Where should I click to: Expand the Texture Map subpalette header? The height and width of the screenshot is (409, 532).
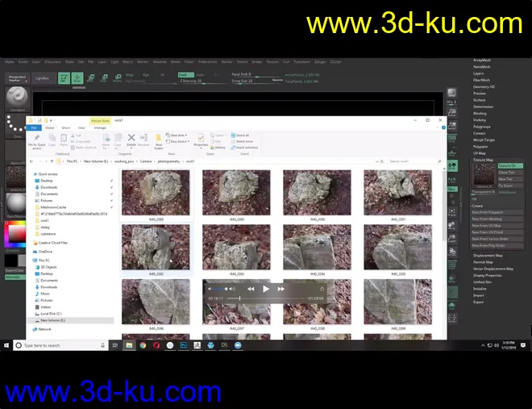(483, 160)
